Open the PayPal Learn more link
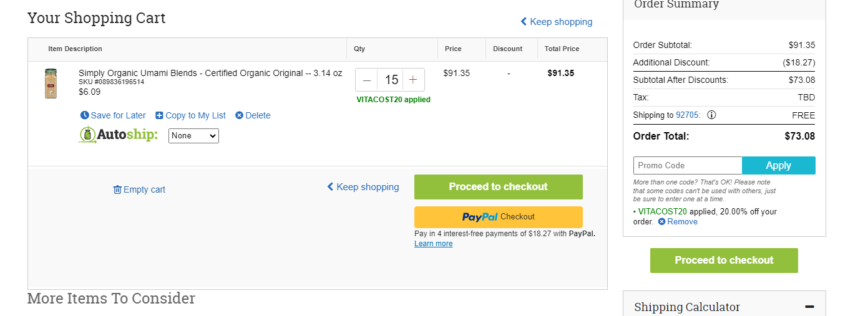The width and height of the screenshot is (868, 316). [x=434, y=244]
